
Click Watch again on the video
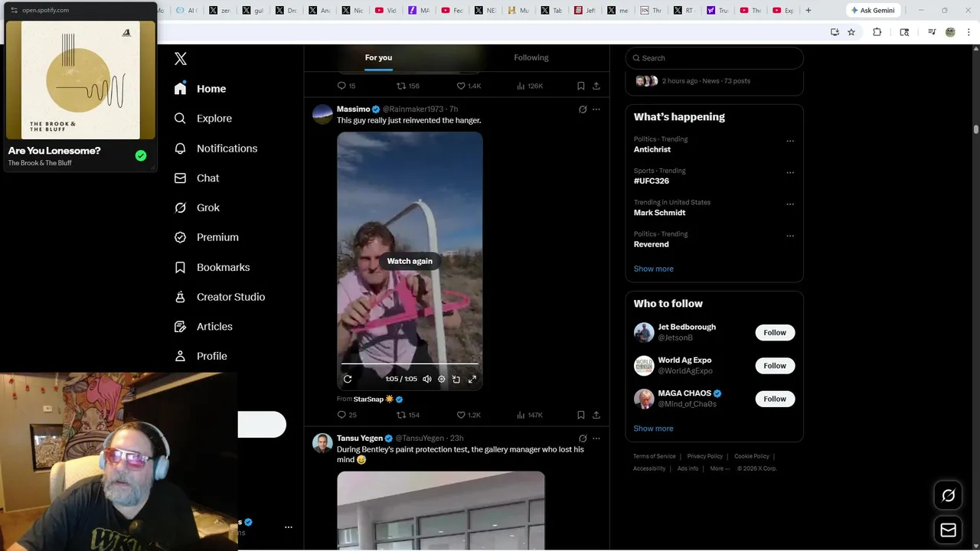410,261
